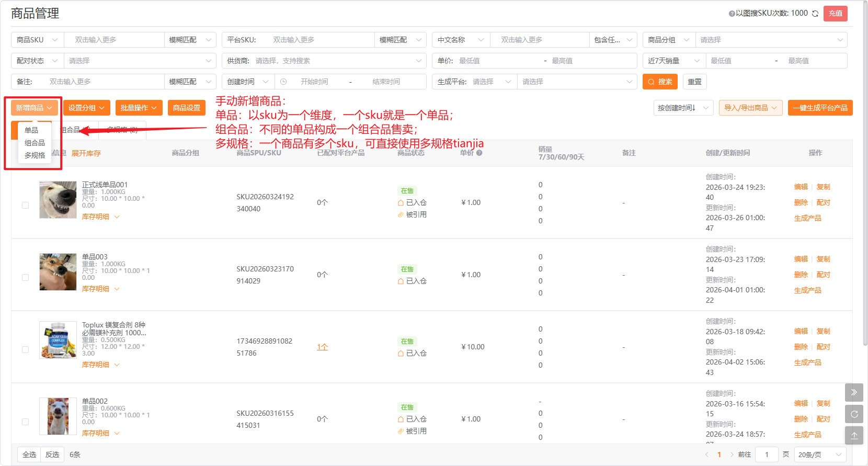The image size is (868, 466).
Task: Select checkbox for Toplux 镁复合剂 row
Action: pos(25,349)
